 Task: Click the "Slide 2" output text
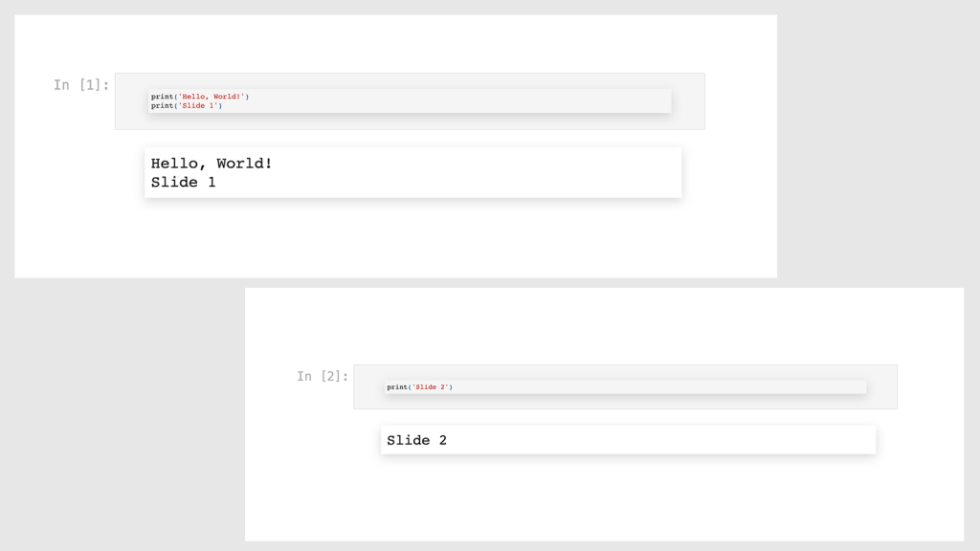click(417, 440)
